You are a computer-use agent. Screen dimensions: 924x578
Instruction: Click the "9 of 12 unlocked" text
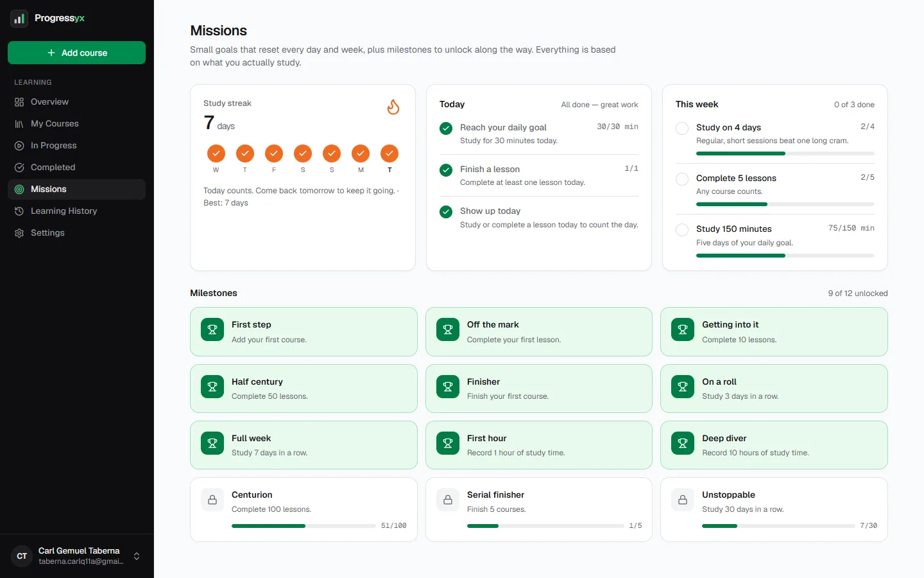tap(858, 293)
